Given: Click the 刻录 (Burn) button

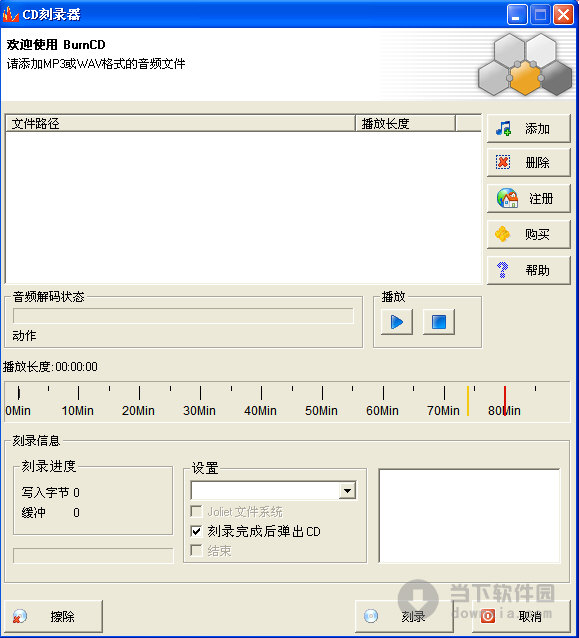Looking at the screenshot, I should pos(403,616).
